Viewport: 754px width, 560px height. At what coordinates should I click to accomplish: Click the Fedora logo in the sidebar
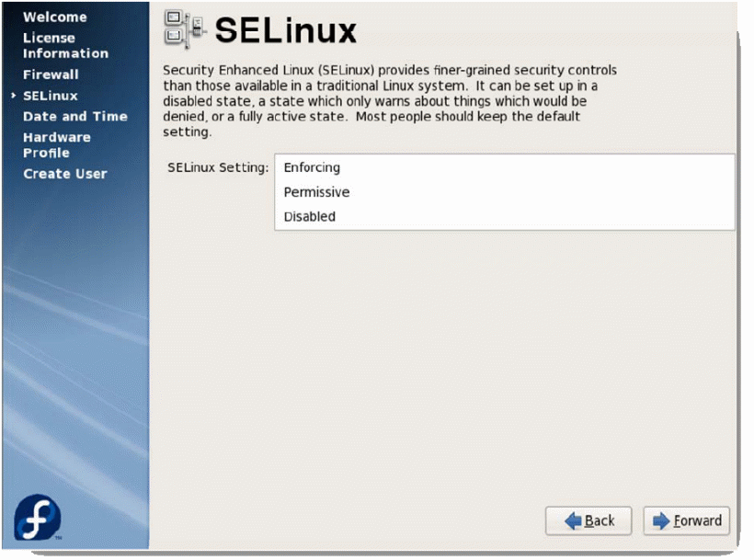38,518
